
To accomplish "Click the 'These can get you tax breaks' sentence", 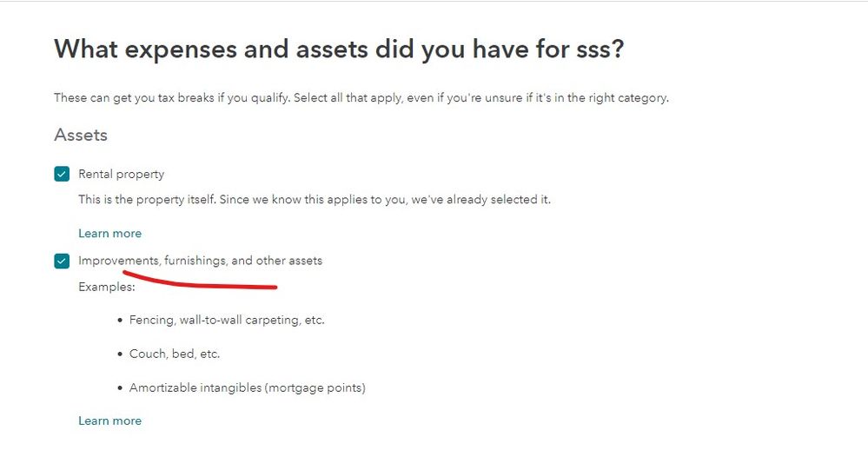I will pos(361,98).
